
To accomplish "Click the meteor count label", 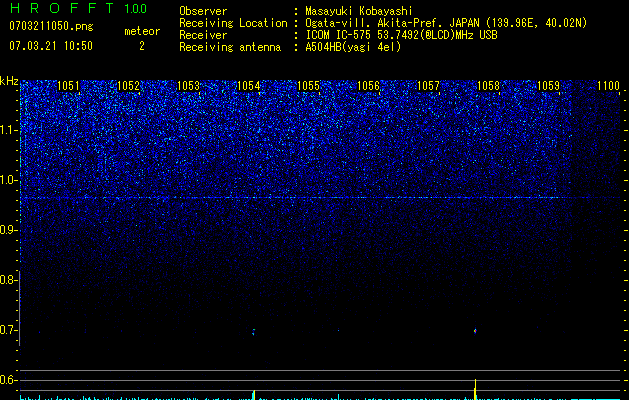I will [x=142, y=31].
